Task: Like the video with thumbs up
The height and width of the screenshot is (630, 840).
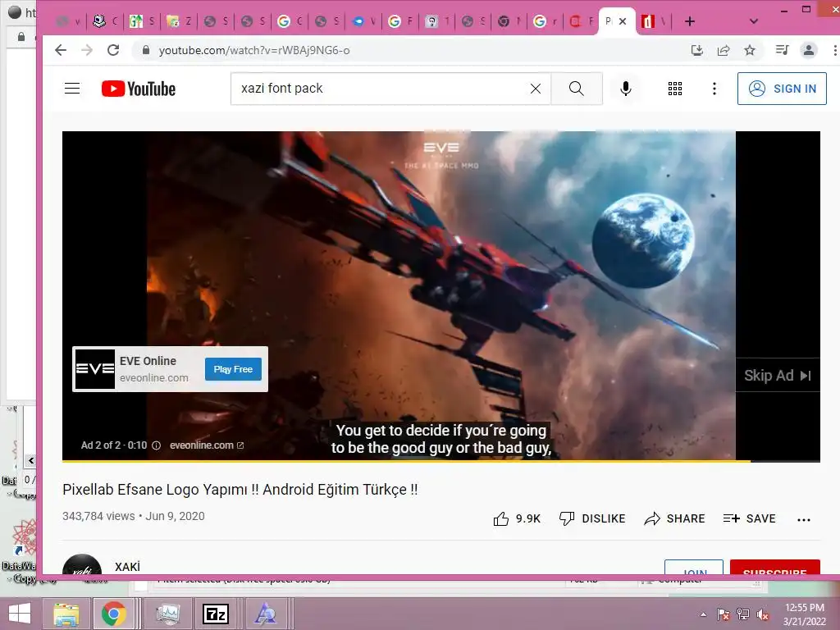Action: coord(517,518)
